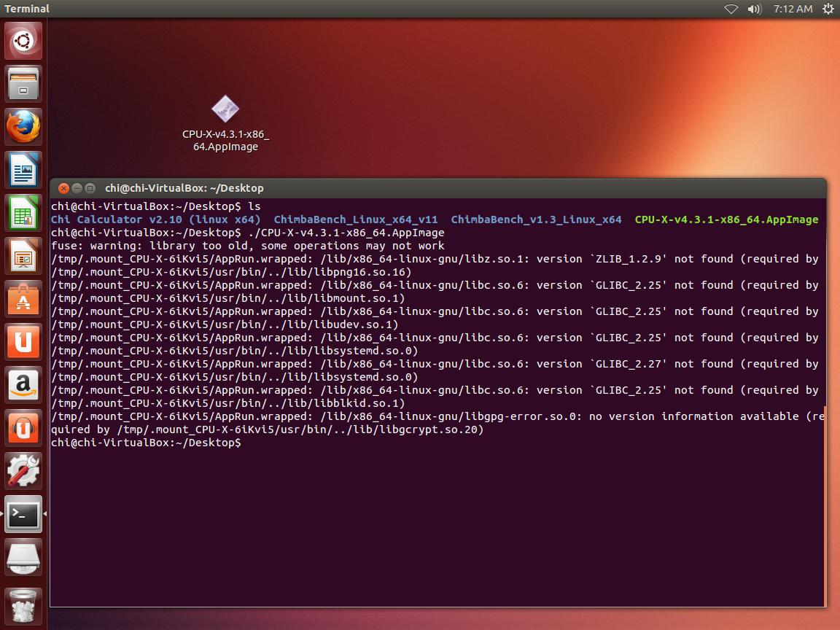
Task: Open the sound volume indicator
Action: click(754, 9)
